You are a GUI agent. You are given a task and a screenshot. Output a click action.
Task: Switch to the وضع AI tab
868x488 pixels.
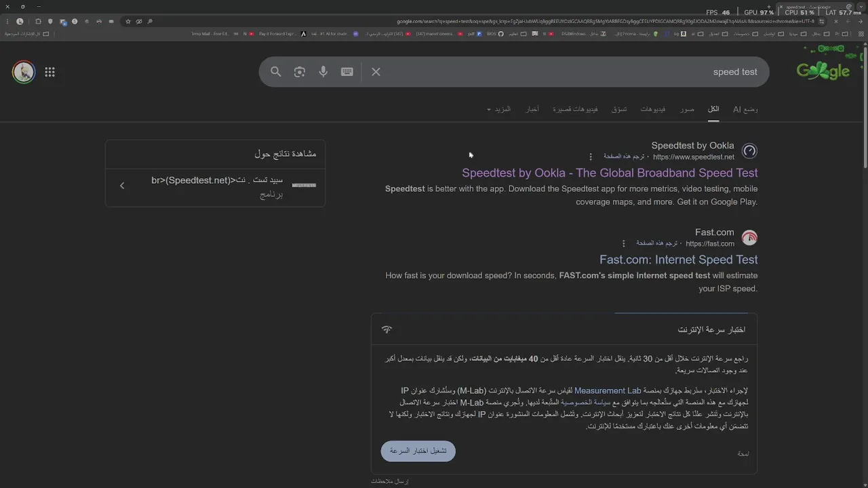click(x=745, y=109)
